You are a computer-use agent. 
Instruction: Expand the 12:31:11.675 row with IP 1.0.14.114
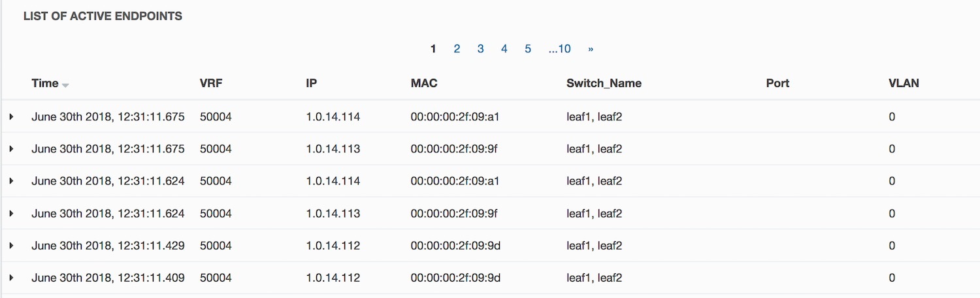(11, 117)
